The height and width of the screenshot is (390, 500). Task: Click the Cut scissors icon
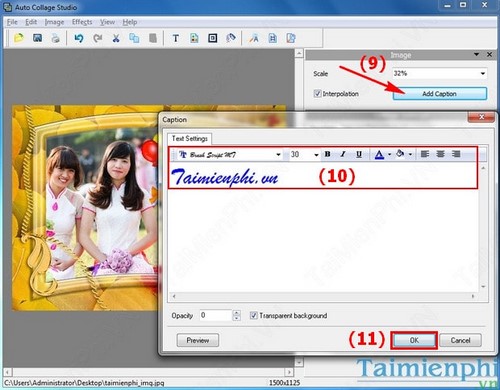[x=116, y=38]
